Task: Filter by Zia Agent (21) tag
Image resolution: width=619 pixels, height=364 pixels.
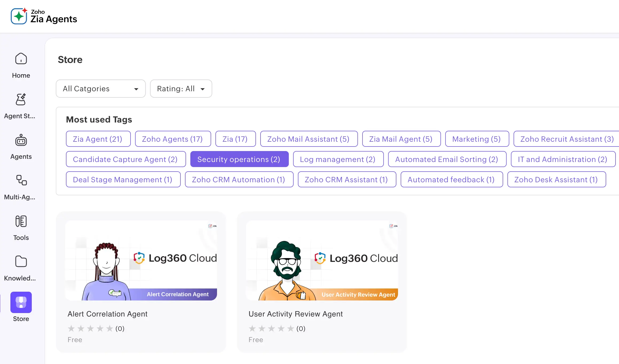Action: (98, 139)
